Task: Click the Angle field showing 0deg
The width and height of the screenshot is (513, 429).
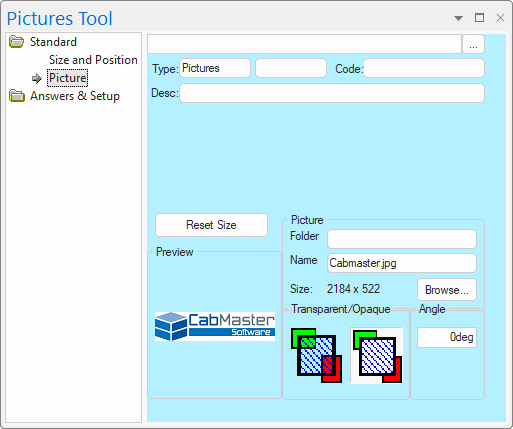Action: click(447, 337)
